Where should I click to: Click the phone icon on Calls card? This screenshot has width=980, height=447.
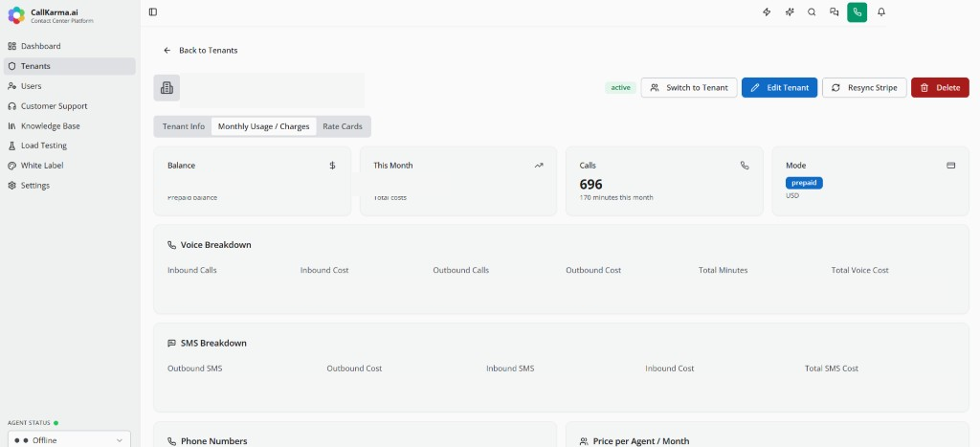(x=745, y=166)
